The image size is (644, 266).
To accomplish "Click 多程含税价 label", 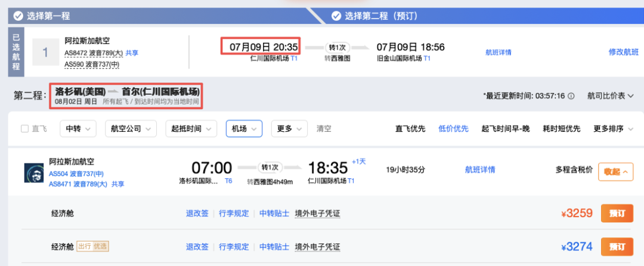I will pyautogui.click(x=574, y=169).
